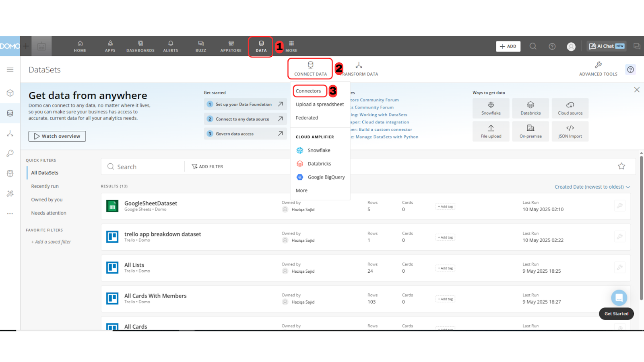Open the Created Date sort dropdown
This screenshot has height=362, width=644.
(592, 187)
